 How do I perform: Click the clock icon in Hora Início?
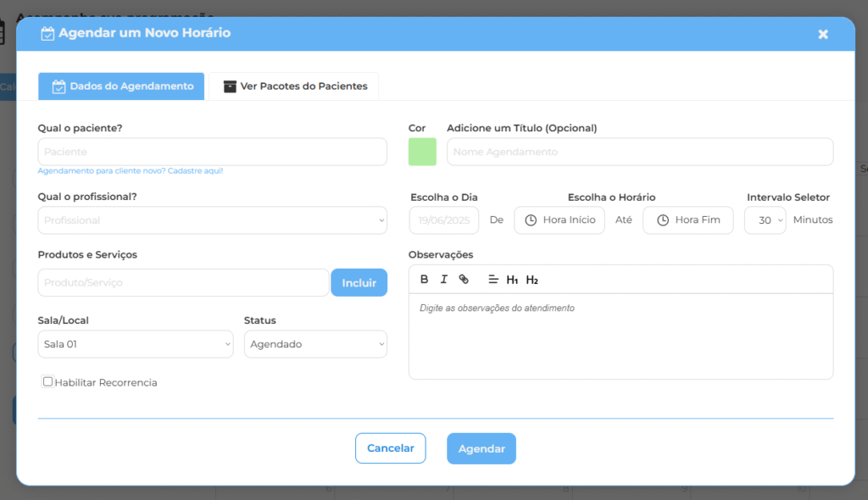tap(531, 220)
